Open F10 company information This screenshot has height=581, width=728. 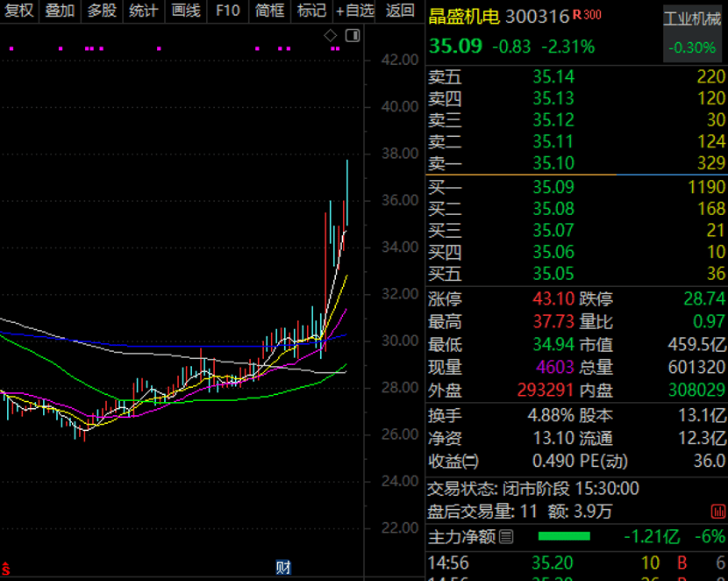(x=227, y=11)
